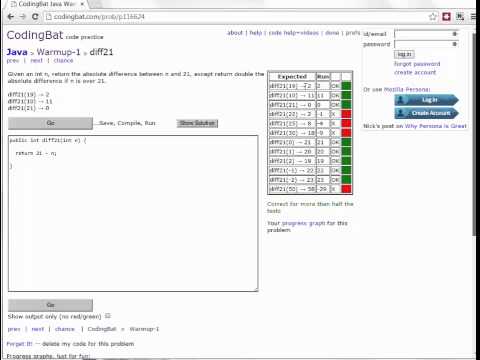Click inside the code editor text area
The image size is (480, 360).
pos(133,213)
